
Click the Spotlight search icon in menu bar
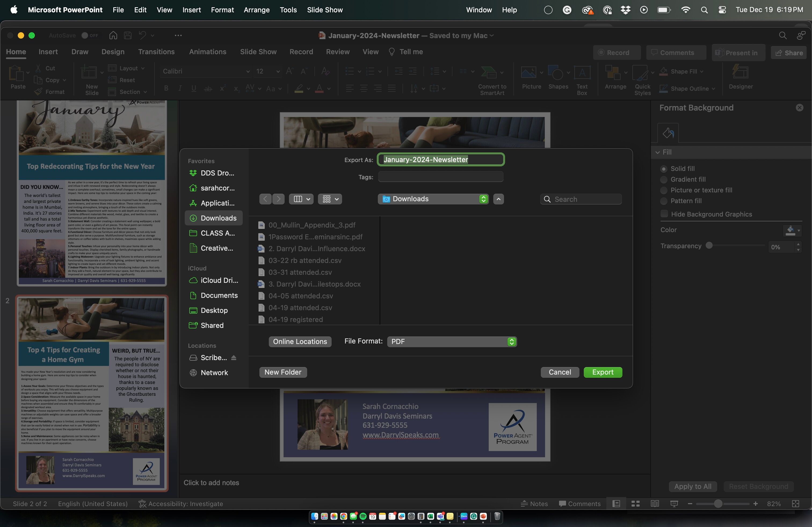(704, 10)
